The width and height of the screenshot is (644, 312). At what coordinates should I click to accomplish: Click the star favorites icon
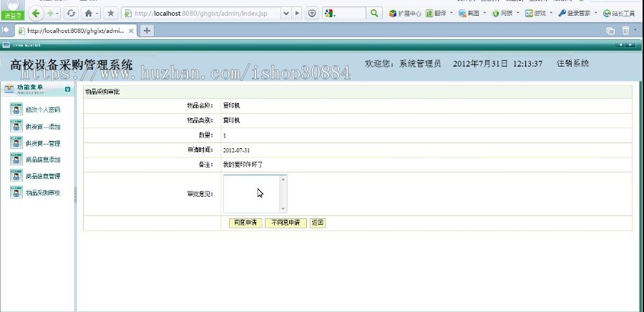click(x=110, y=13)
